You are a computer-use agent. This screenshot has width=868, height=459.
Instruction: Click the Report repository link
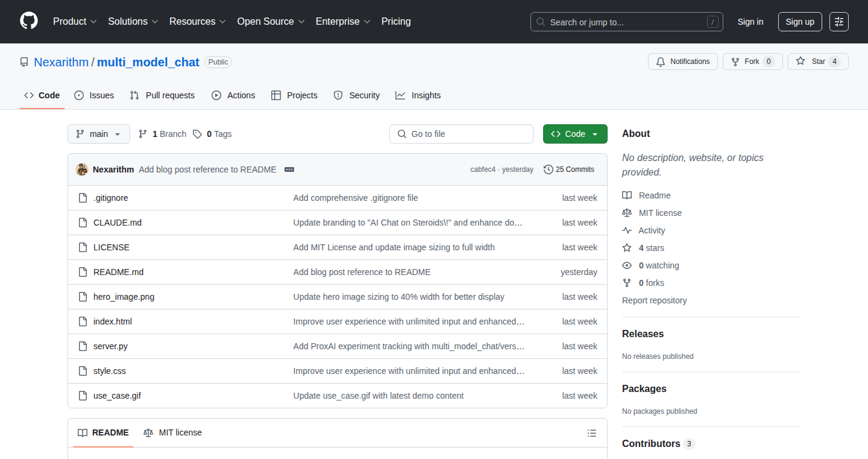655,300
